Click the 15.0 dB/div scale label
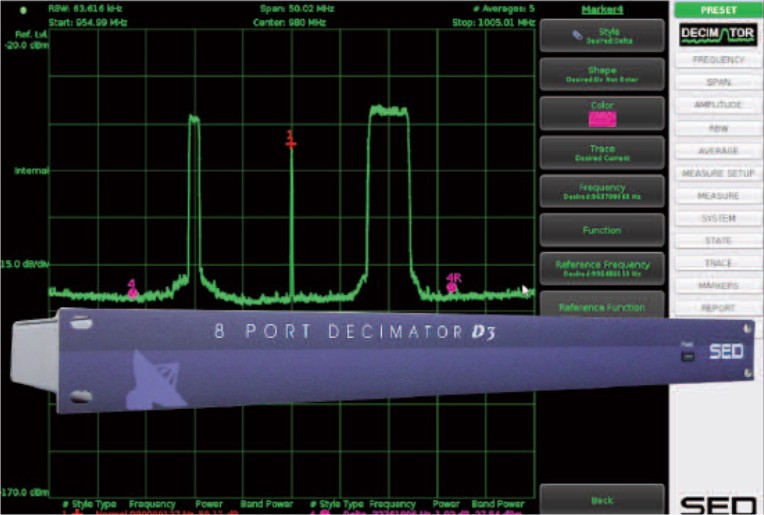This screenshot has height=515, width=764. (24, 264)
